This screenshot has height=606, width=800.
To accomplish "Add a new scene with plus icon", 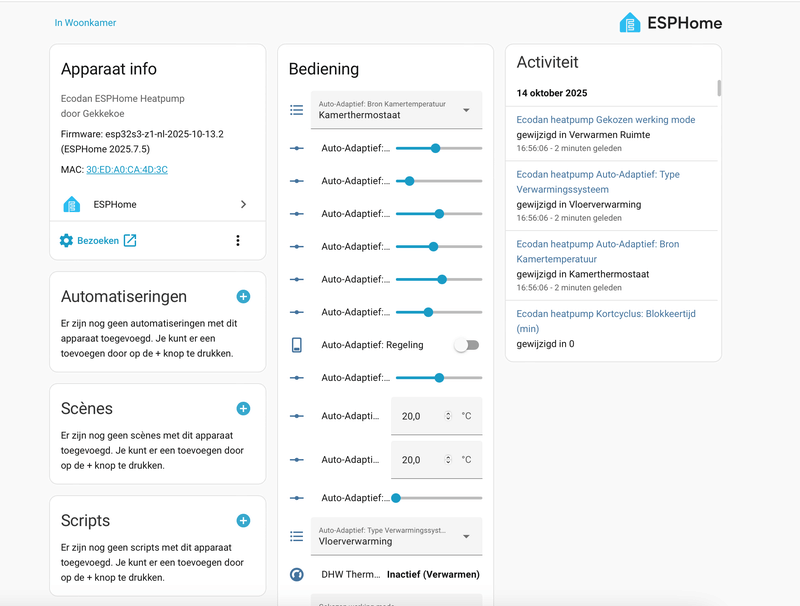I will coord(243,409).
